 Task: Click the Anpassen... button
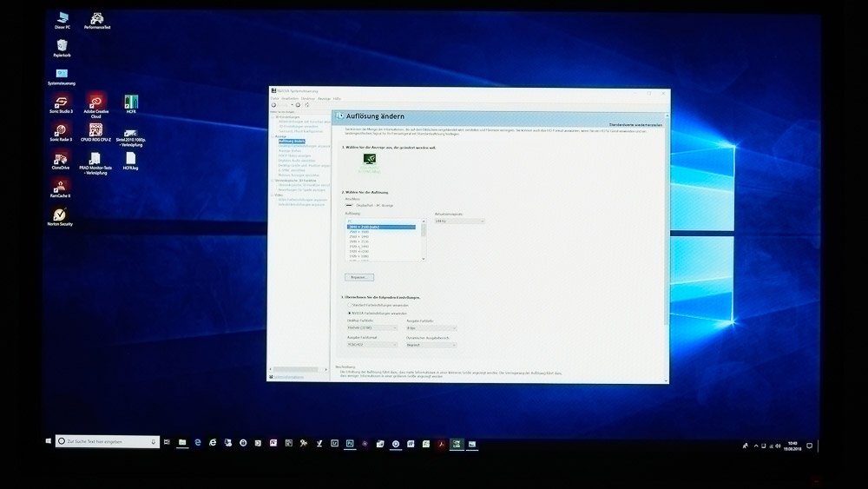click(359, 277)
